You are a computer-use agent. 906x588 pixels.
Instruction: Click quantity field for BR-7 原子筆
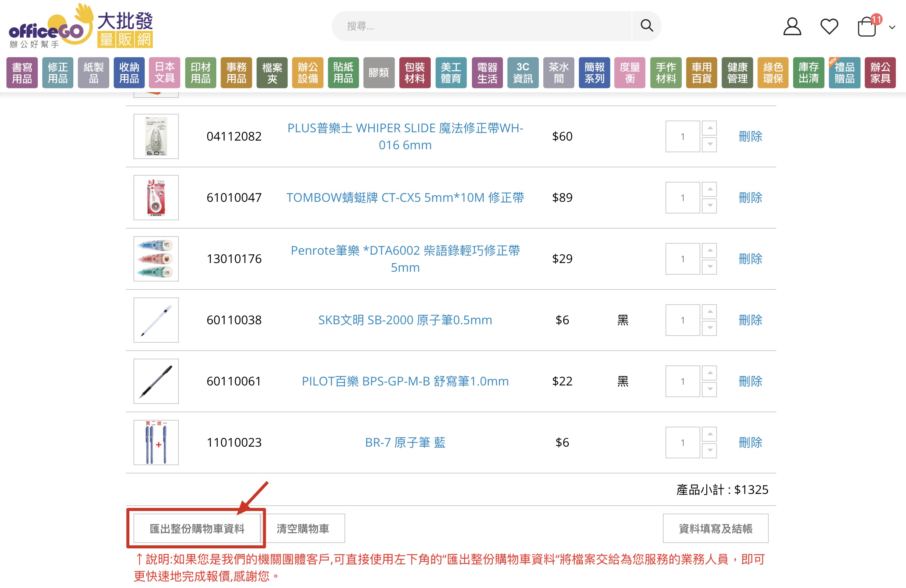(x=683, y=443)
